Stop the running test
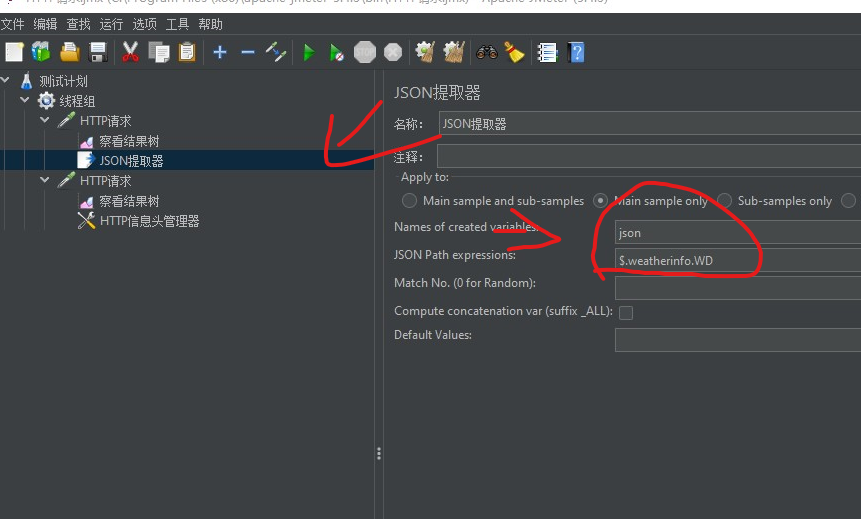The height and width of the screenshot is (519, 861). [365, 53]
